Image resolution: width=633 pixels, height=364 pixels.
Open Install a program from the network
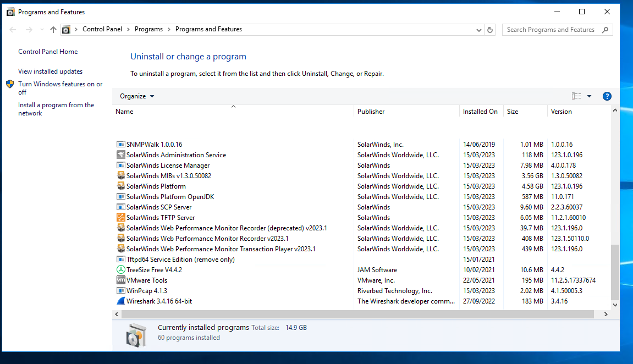(x=56, y=109)
